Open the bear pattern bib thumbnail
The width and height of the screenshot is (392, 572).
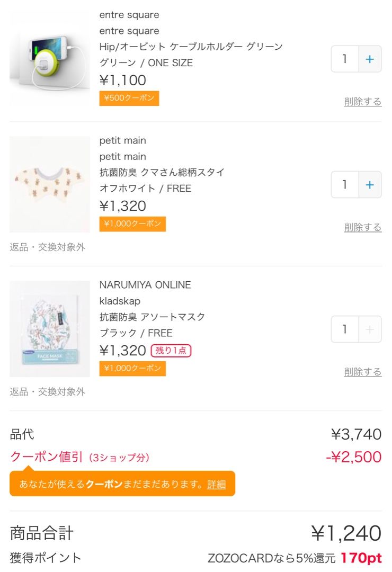coord(50,184)
